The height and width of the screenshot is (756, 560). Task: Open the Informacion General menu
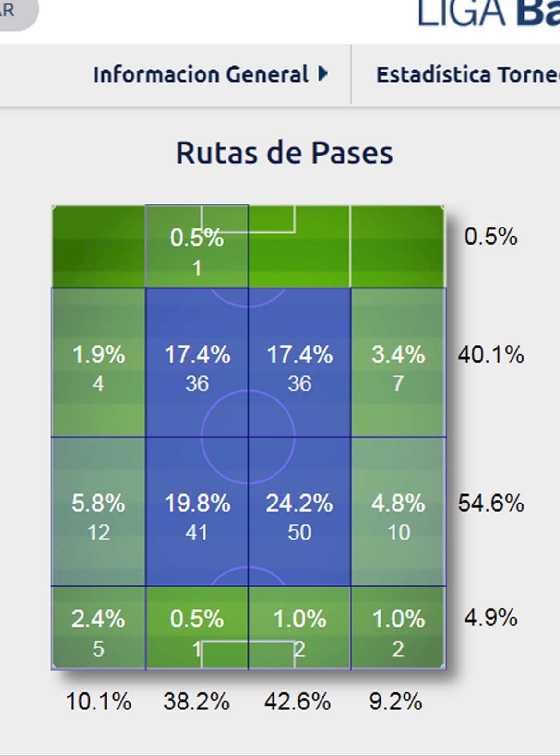point(201,74)
